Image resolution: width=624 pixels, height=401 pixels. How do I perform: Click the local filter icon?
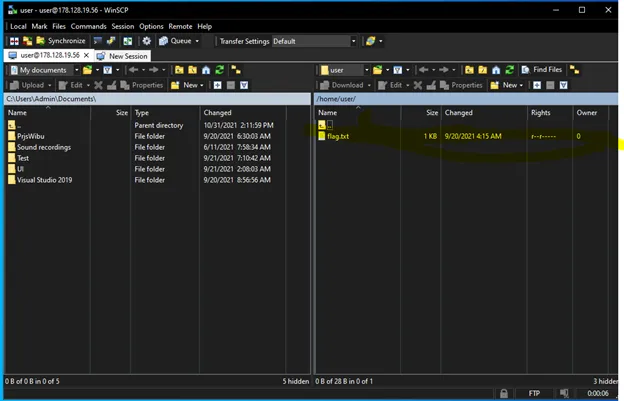coord(106,70)
